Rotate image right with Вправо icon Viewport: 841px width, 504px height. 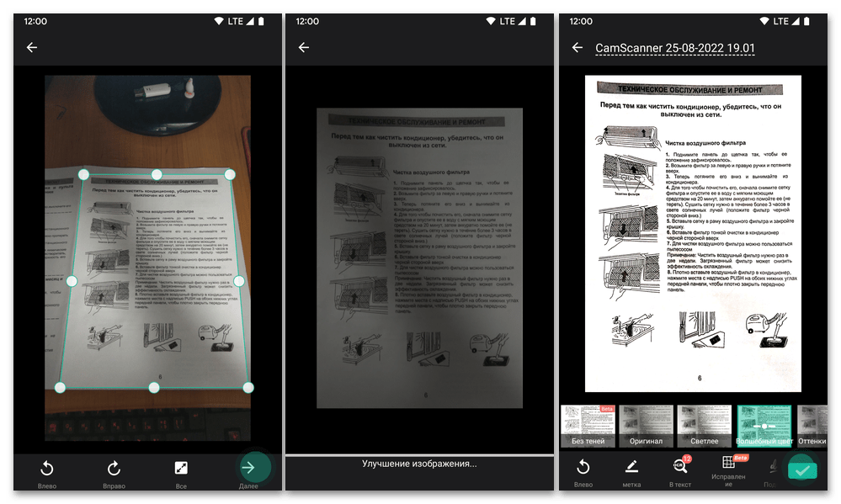[x=114, y=468]
